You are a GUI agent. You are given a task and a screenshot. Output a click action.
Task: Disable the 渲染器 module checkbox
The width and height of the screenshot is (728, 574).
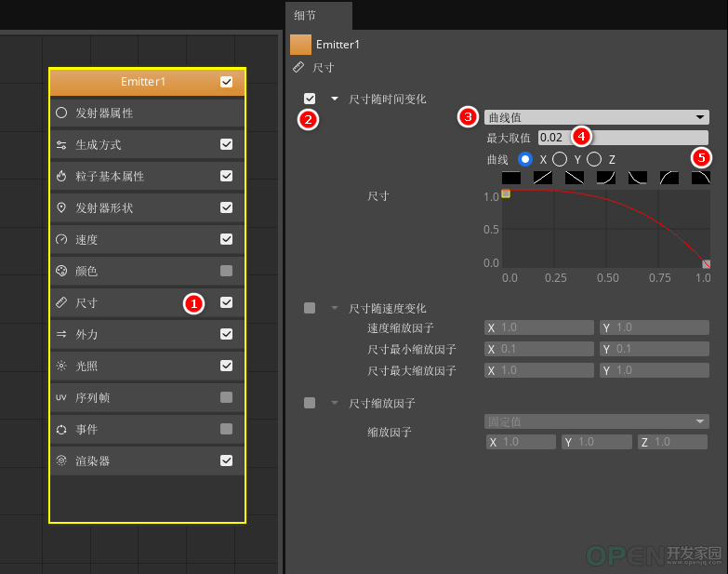pos(226,461)
